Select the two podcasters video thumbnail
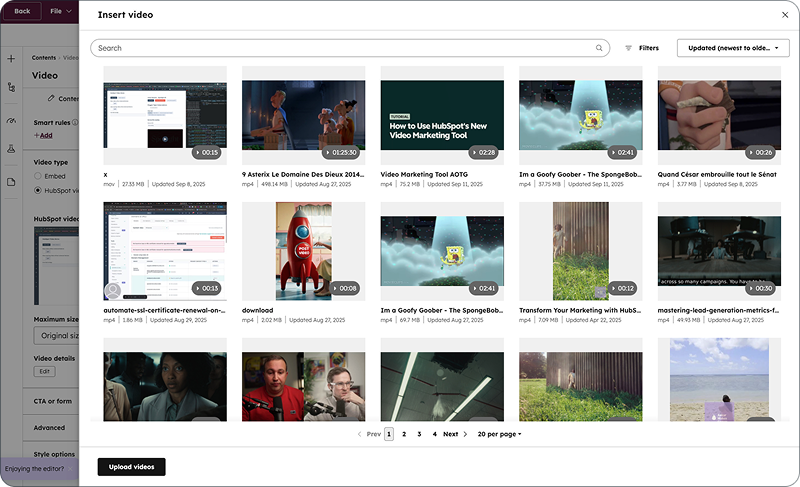This screenshot has width=800, height=487. (304, 386)
